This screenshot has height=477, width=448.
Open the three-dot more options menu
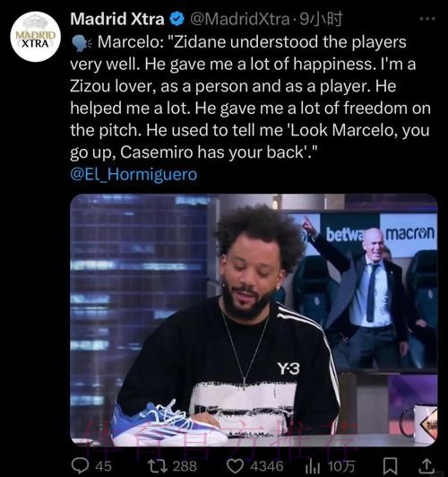click(x=427, y=19)
